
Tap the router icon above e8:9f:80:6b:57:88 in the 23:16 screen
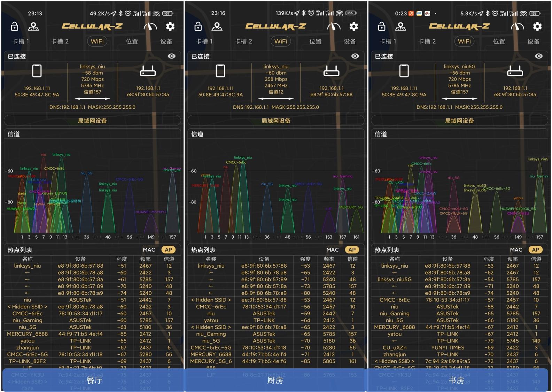332,71
